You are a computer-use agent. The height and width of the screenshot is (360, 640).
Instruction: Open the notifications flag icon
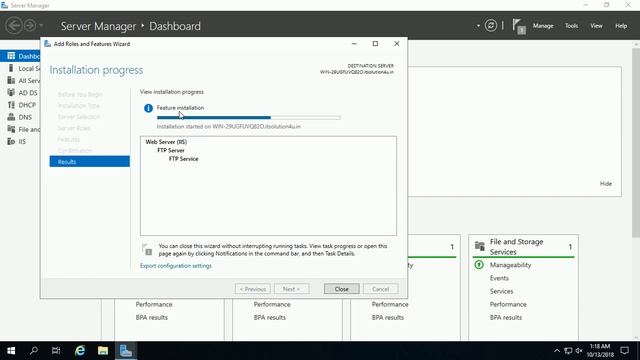(x=519, y=27)
